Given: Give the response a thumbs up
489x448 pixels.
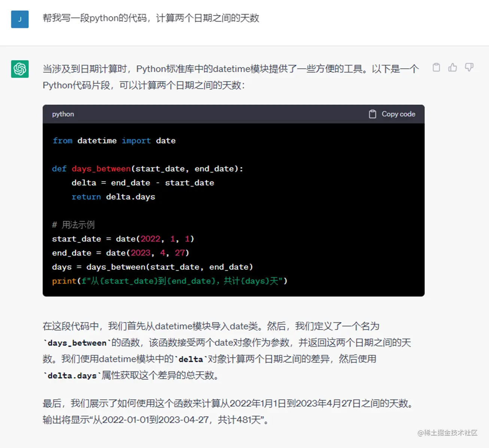Looking at the screenshot, I should click(x=453, y=67).
